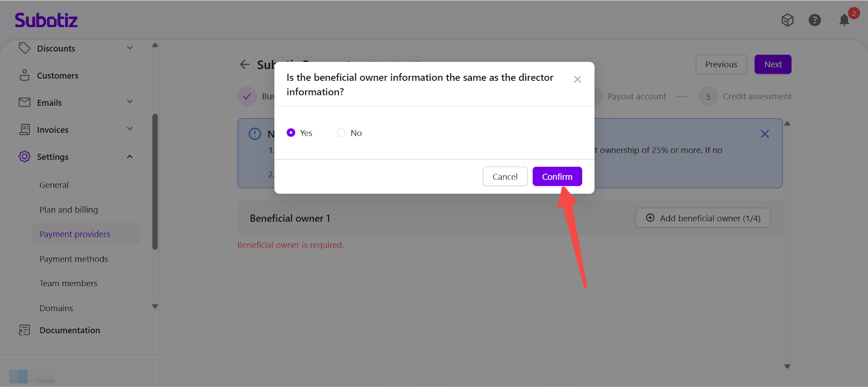Screen dimensions: 868x387
Task: Click the Documentation icon in sidebar
Action: coord(24,330)
